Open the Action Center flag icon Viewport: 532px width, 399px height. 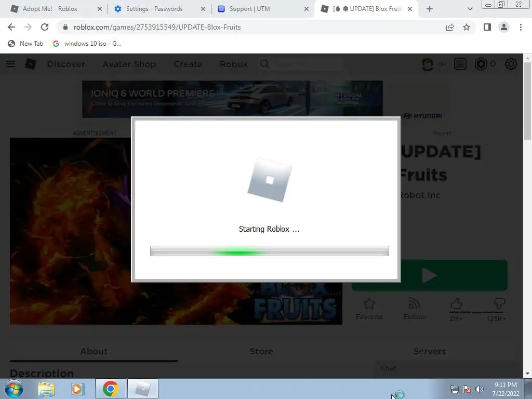[x=467, y=389]
